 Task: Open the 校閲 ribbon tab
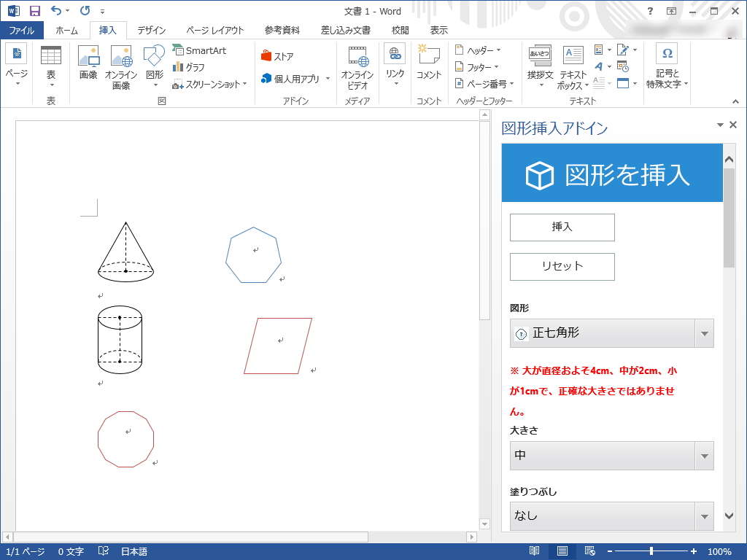coord(400,29)
